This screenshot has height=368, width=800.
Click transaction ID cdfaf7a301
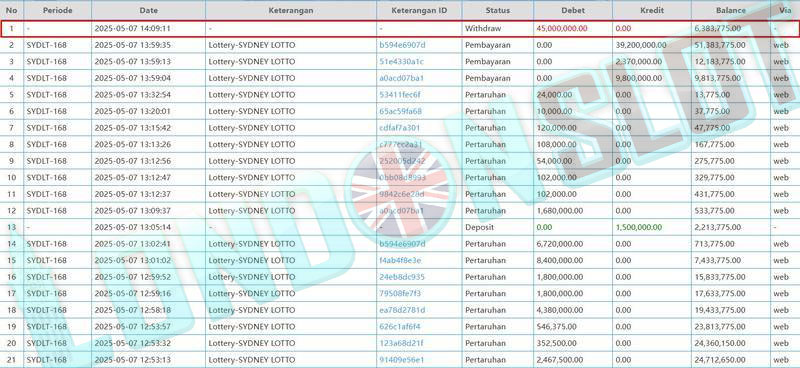click(x=399, y=128)
